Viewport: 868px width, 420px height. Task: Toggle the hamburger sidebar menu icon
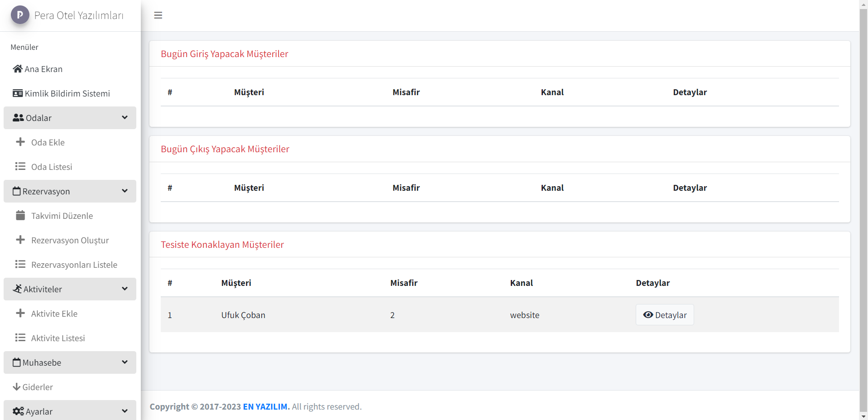click(158, 15)
